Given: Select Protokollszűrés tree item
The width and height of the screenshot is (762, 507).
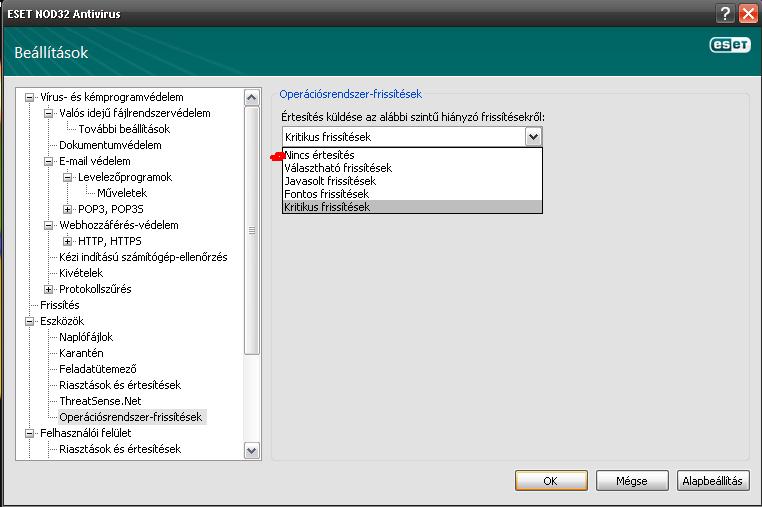Looking at the screenshot, I should [95, 289].
